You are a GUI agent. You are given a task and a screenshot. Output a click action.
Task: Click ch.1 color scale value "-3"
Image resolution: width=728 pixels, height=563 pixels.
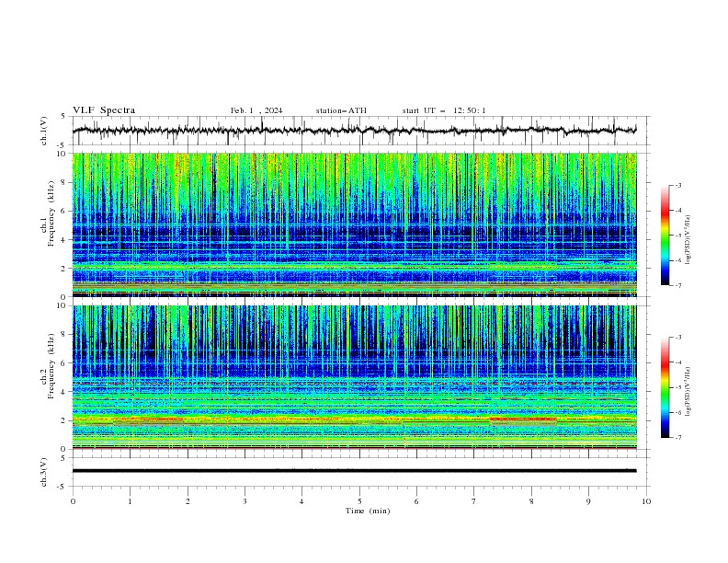[x=678, y=185]
